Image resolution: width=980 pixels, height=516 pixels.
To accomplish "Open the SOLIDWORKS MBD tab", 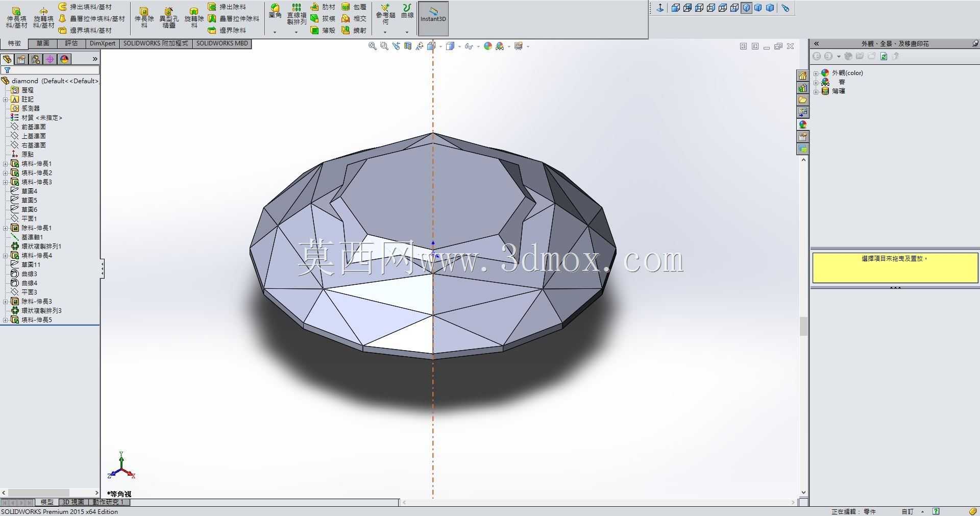I will tap(222, 44).
